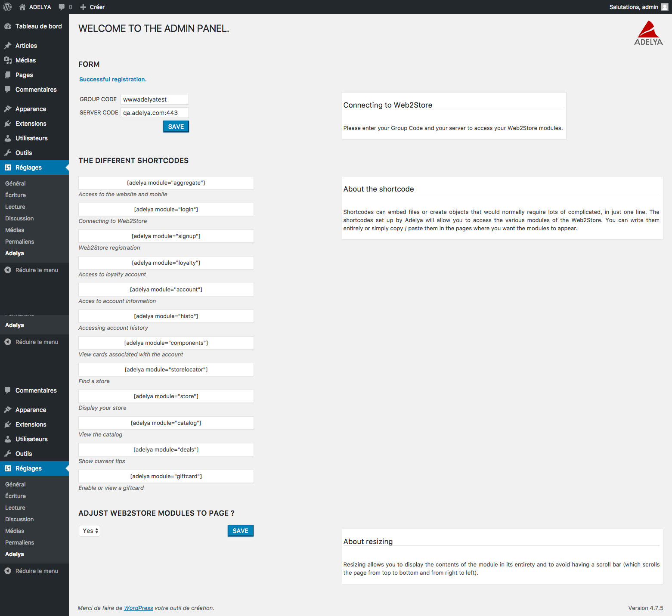Open Tableau de bord dashboard icon
672x616 pixels.
8,26
